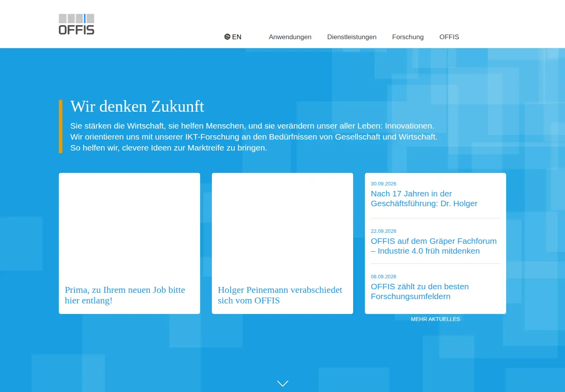Click the date 08.09.2026
The image size is (565, 392).
[x=383, y=277]
